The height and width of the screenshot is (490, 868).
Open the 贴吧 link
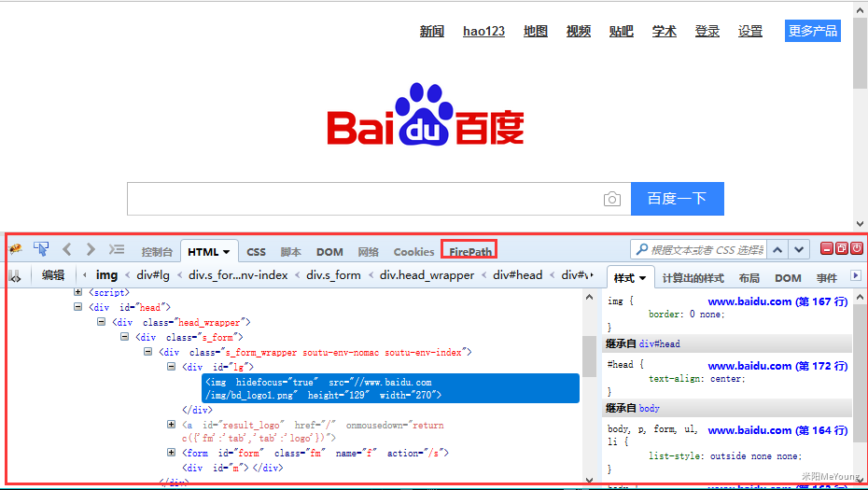click(x=621, y=31)
